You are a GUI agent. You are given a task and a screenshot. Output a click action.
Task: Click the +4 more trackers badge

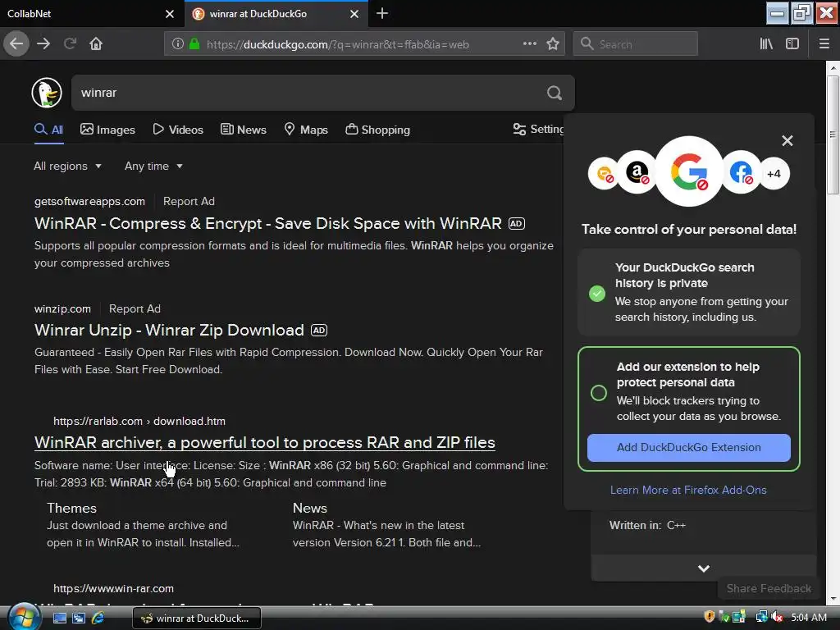pos(774,174)
